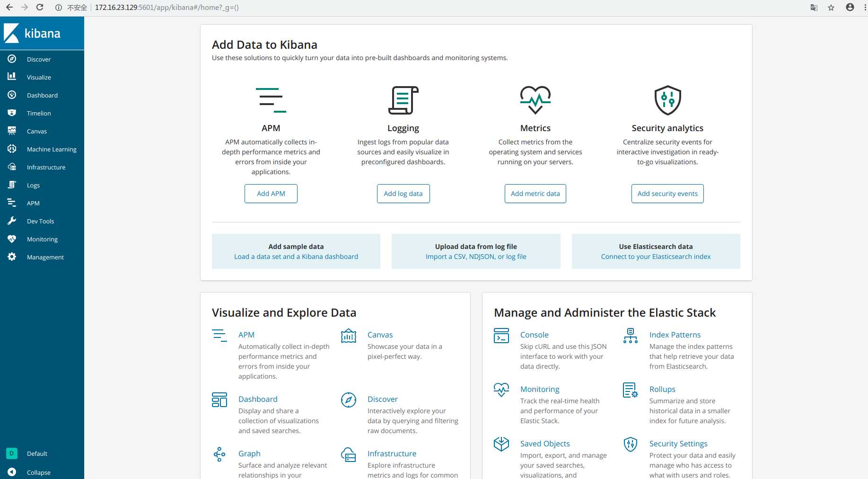Open the Rollups link
Viewport: 868px width, 479px height.
click(662, 389)
